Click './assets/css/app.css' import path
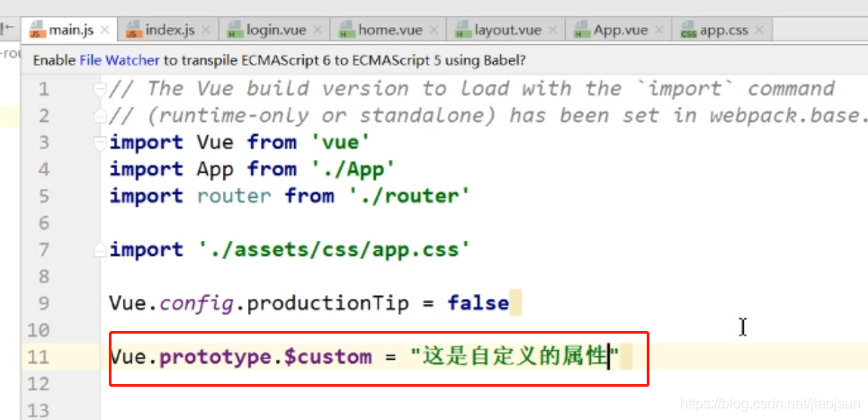 [x=334, y=249]
